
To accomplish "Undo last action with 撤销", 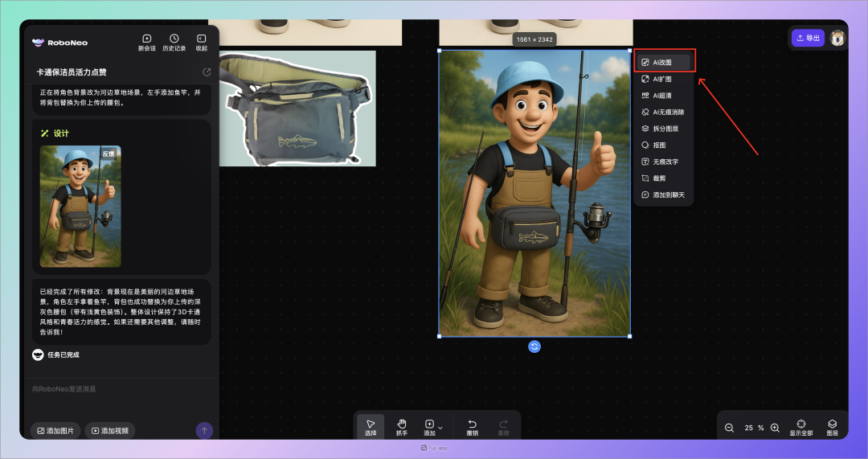I will 473,427.
